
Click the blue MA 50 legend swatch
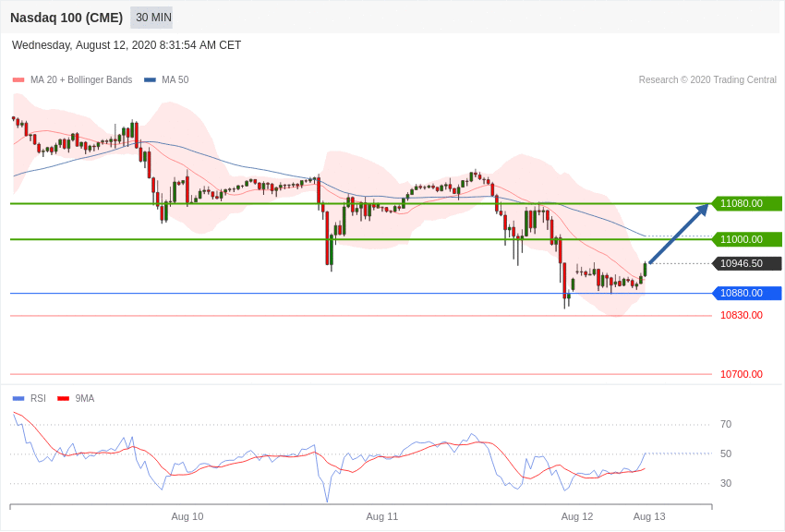click(150, 80)
